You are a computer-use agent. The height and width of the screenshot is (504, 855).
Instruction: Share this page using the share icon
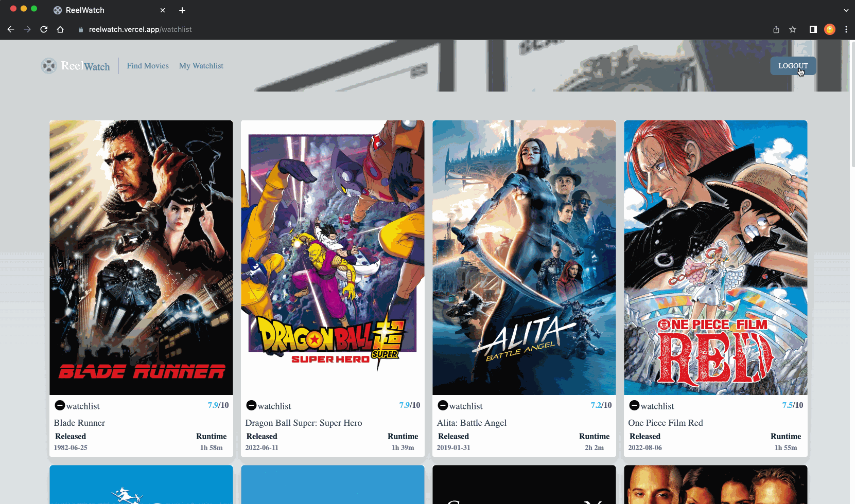click(x=776, y=29)
